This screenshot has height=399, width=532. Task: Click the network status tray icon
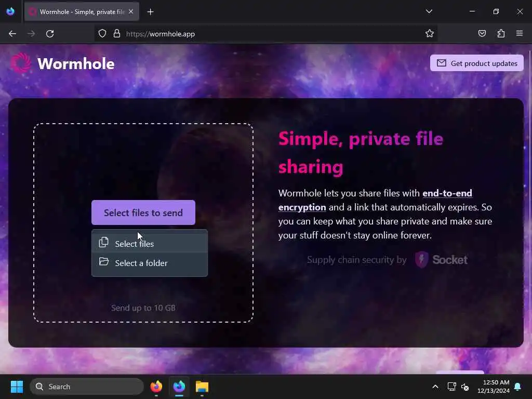[x=451, y=387]
